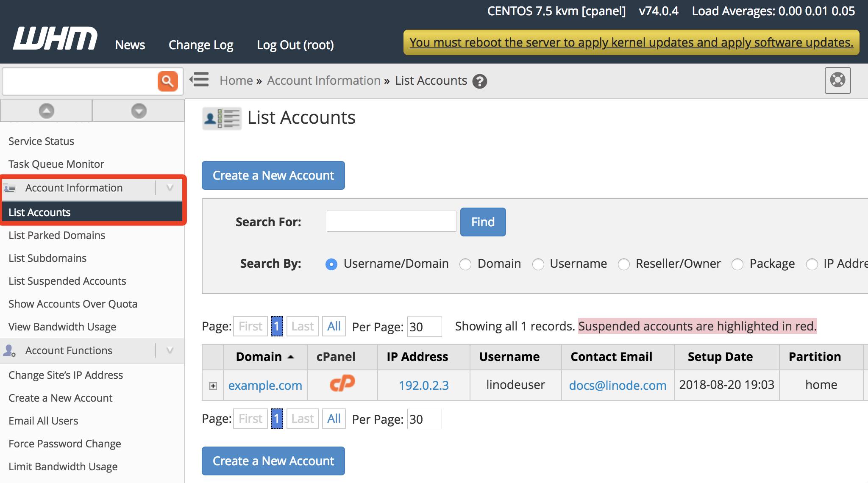Click the WHM logo
Image resolution: width=868 pixels, height=483 pixels.
click(x=54, y=38)
